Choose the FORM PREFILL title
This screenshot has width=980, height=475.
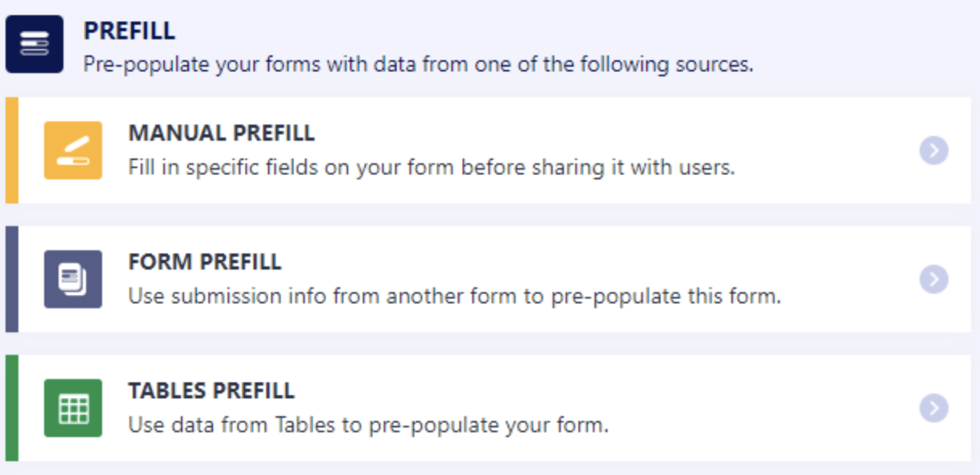coord(204,262)
